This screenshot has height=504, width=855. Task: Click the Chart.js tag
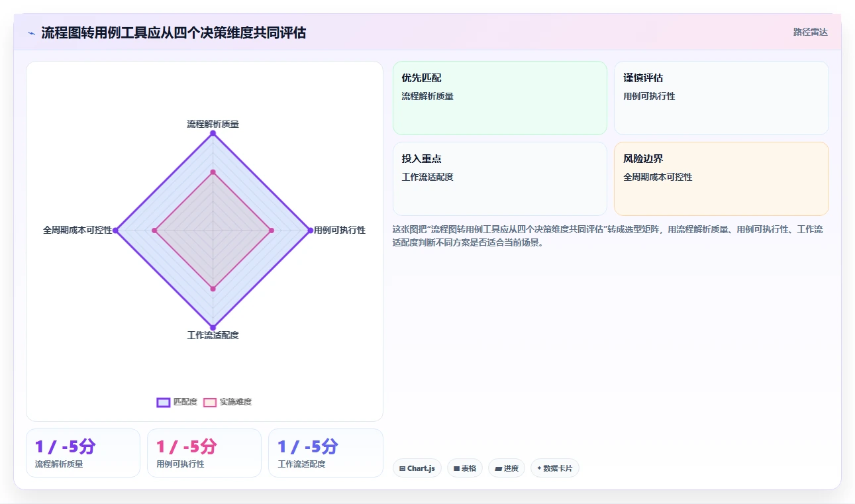point(417,468)
